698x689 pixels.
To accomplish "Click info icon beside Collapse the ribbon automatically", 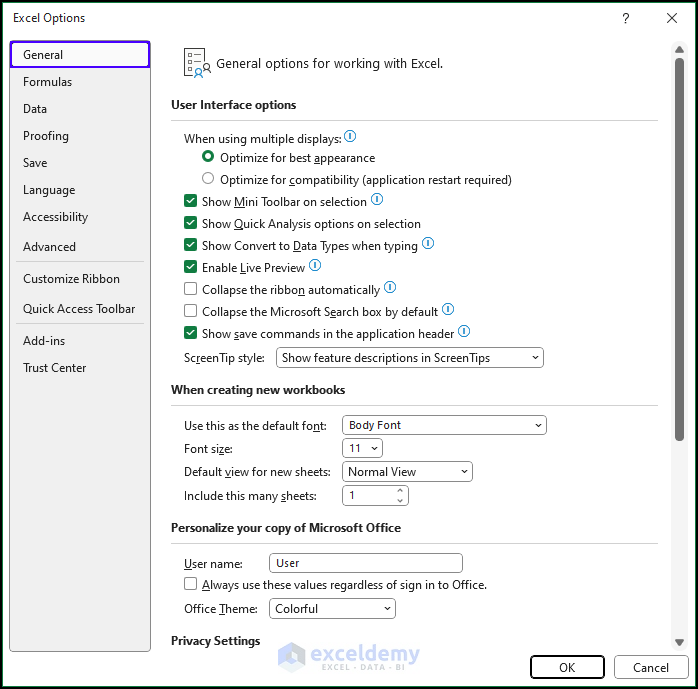I will (x=390, y=287).
